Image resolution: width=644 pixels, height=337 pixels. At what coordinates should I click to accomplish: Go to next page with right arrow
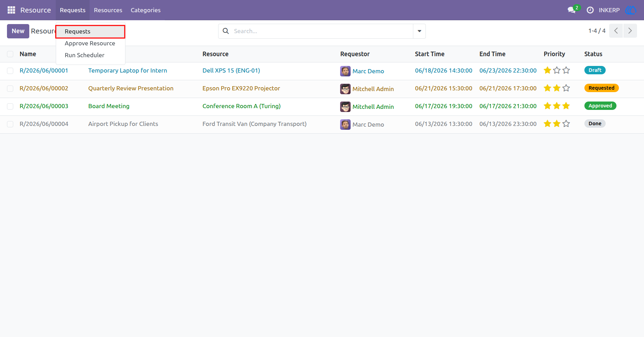(630, 31)
